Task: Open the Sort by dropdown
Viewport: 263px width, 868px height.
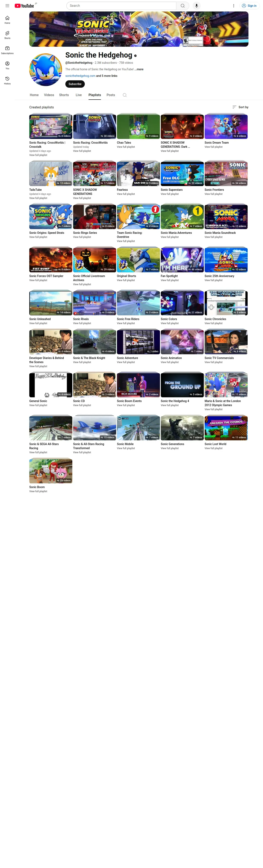Action: pos(240,107)
